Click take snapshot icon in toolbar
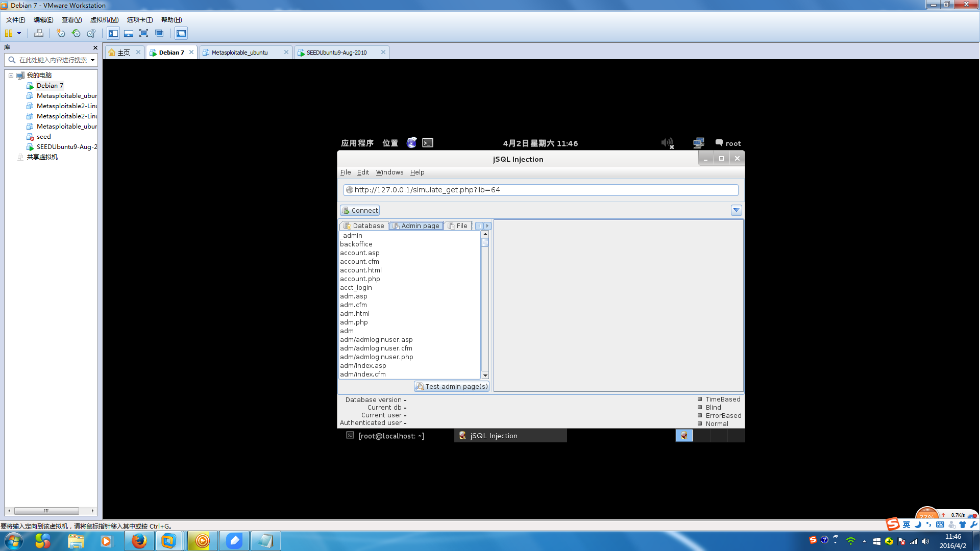The width and height of the screenshot is (980, 551). [x=61, y=33]
